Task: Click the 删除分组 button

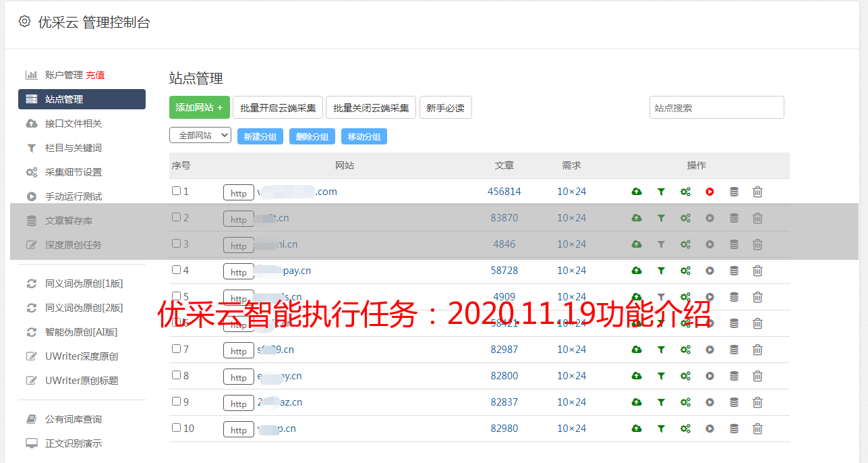Action: [312, 136]
